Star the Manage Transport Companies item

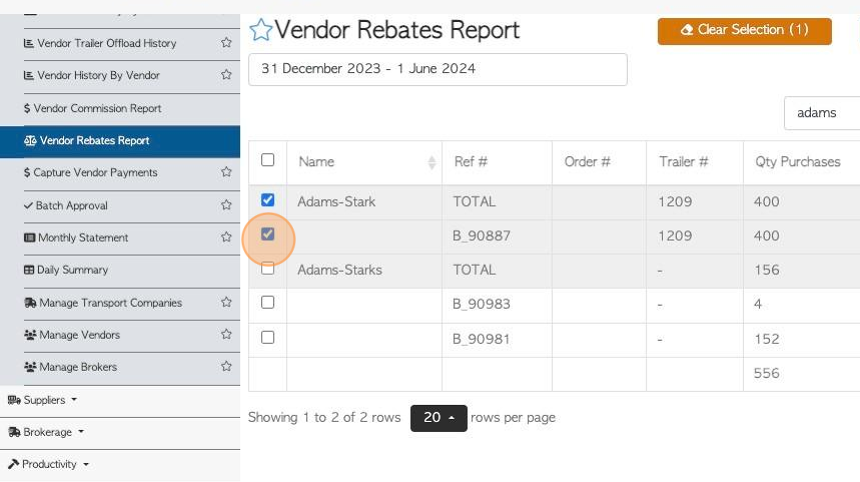[x=226, y=302]
